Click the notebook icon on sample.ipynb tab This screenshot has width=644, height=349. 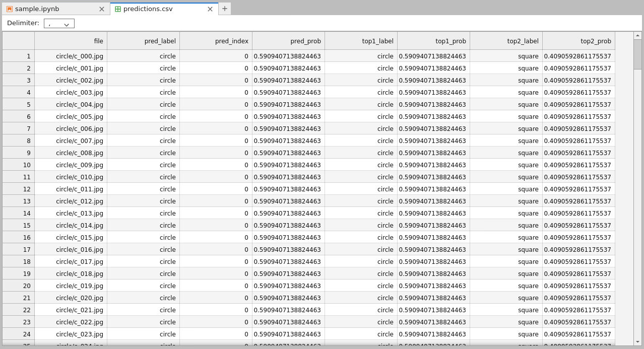[x=10, y=9]
